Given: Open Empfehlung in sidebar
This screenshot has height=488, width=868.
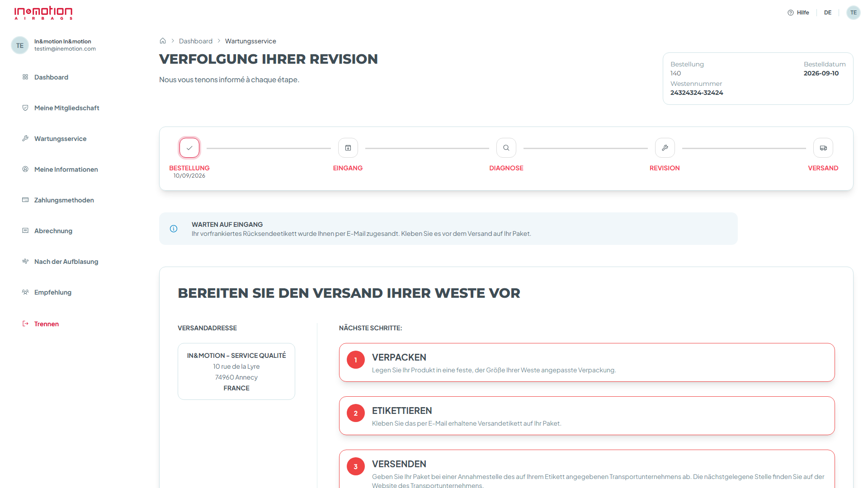Looking at the screenshot, I should coord(52,292).
